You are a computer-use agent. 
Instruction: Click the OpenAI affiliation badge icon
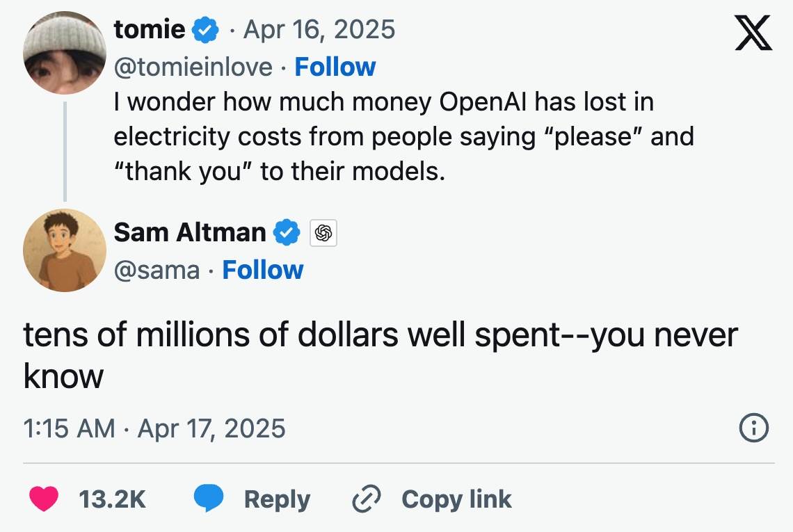point(322,233)
